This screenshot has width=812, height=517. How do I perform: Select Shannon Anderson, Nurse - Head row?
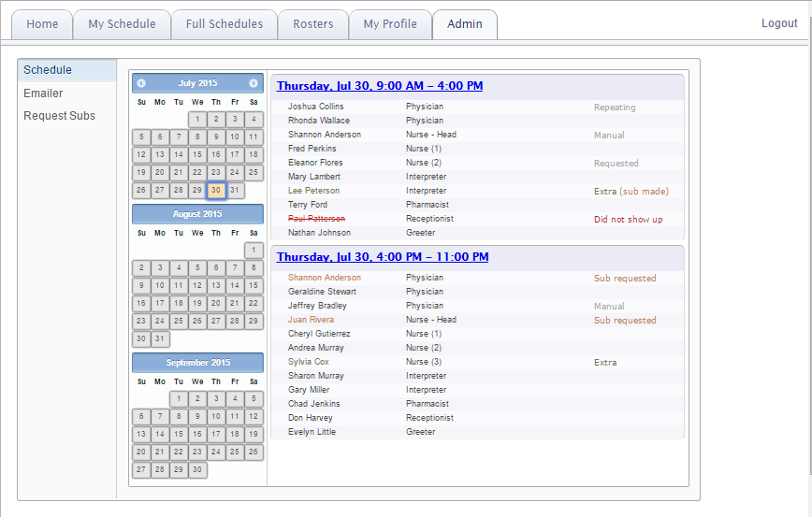(477, 135)
